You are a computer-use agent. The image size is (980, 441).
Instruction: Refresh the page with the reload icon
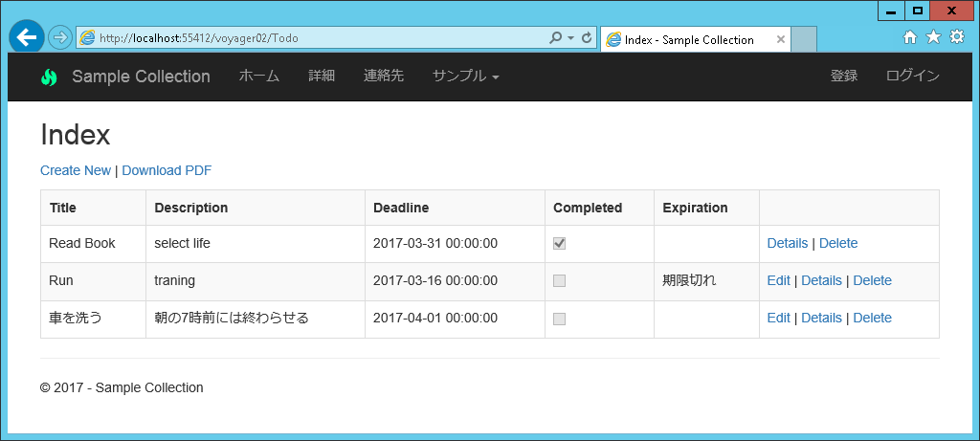587,38
